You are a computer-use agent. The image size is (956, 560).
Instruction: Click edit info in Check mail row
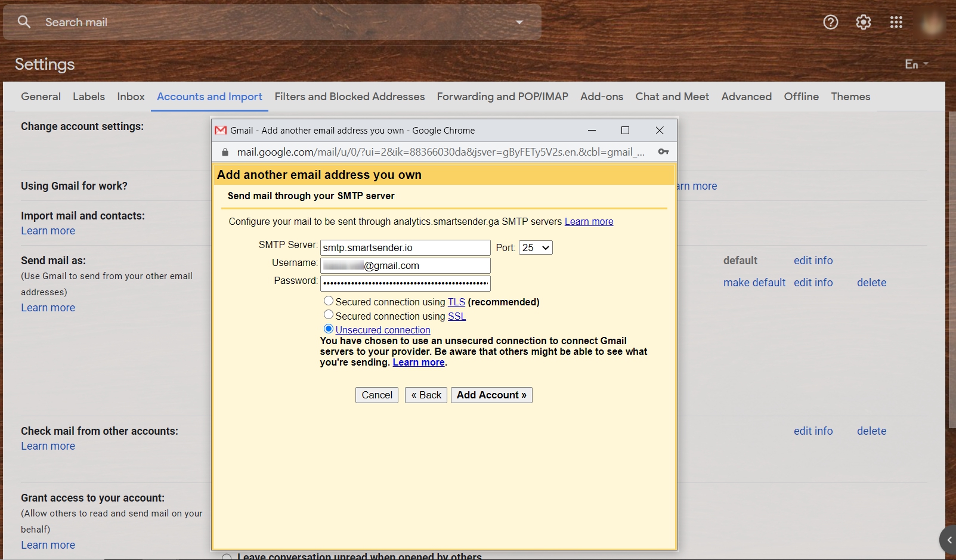813,431
